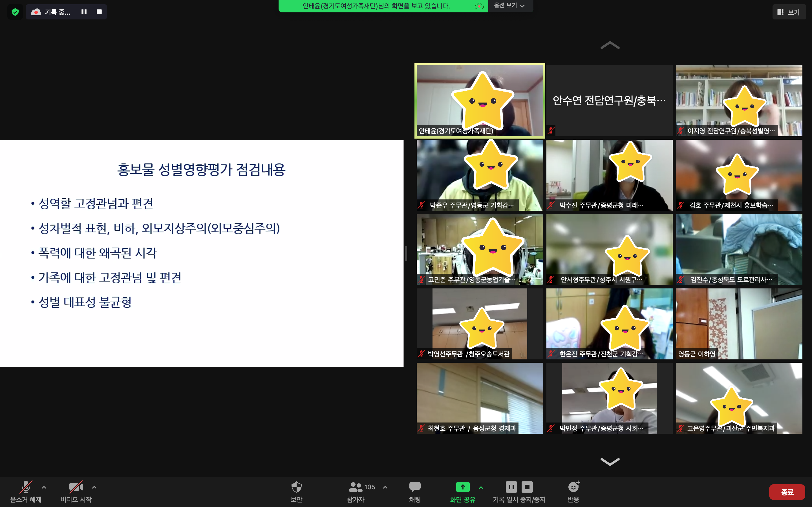Open video settings chevron next to 비디오 시작

pos(95,487)
